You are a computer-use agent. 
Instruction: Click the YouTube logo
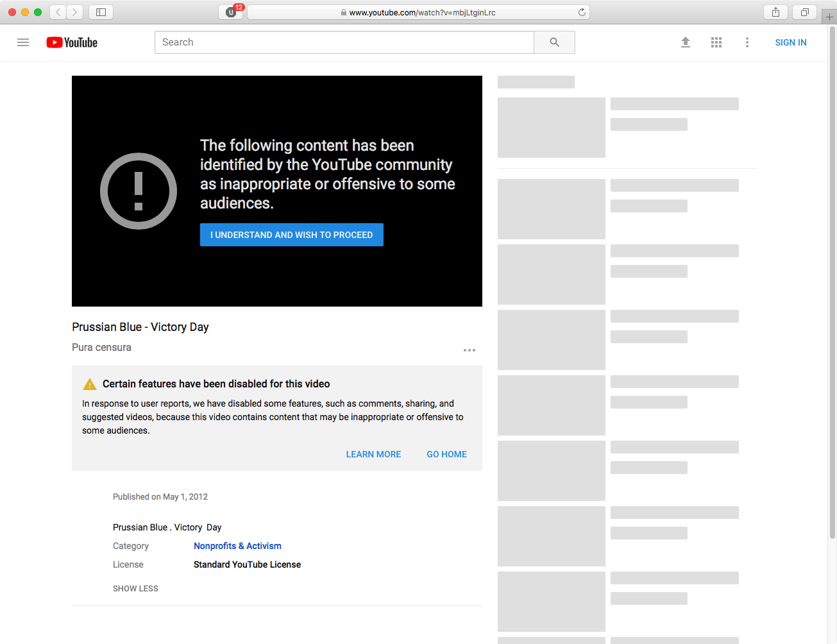(72, 42)
